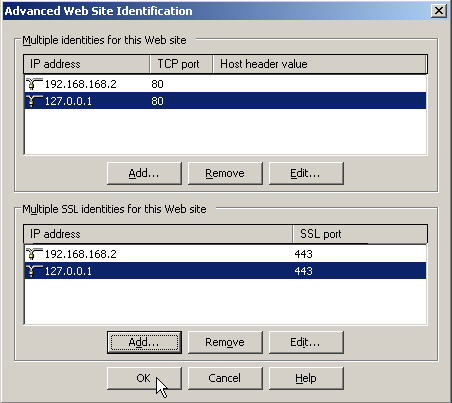This screenshot has width=452, height=403.
Task: Click network icon beside 127.0.0.1 in top list
Action: tap(34, 101)
